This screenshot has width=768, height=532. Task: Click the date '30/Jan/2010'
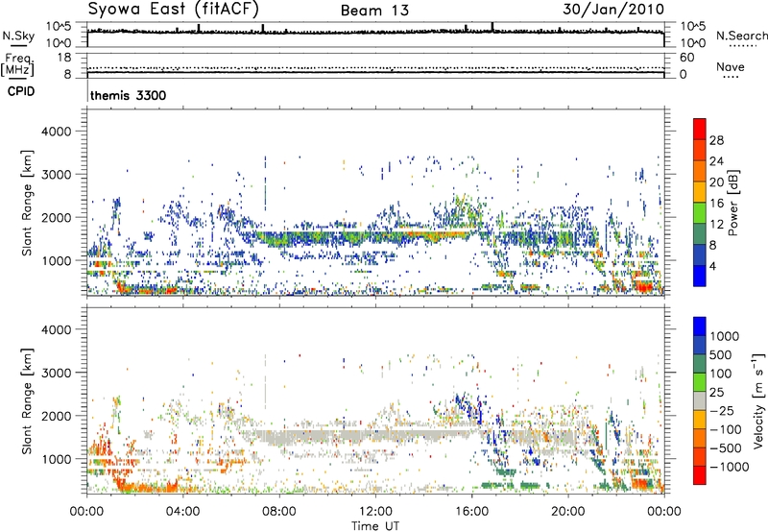(613, 10)
